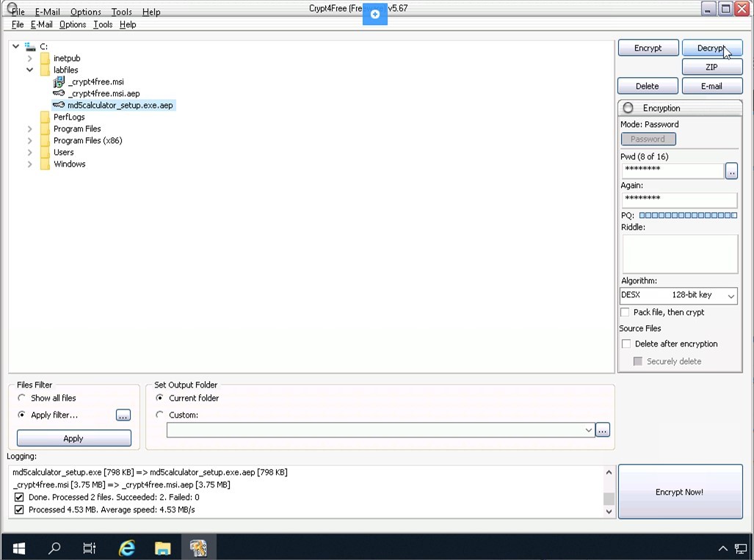
Task: Click in the Riddle text box
Action: tap(679, 254)
